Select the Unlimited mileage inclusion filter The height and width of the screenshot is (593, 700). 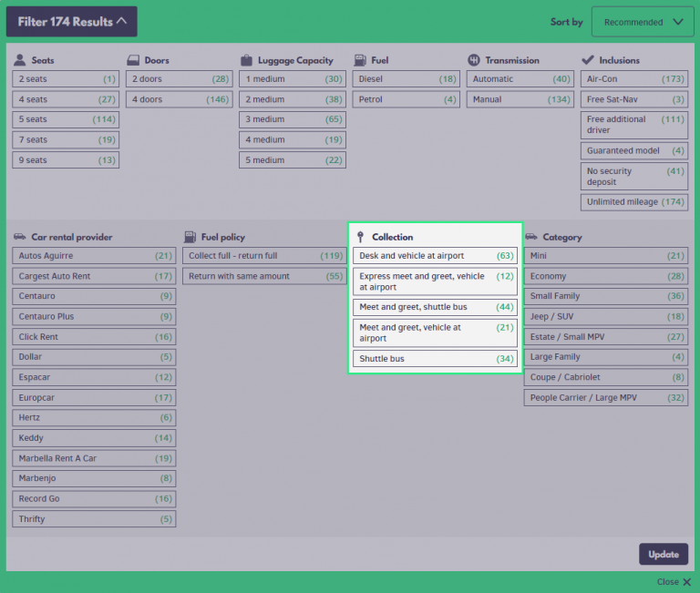point(633,202)
